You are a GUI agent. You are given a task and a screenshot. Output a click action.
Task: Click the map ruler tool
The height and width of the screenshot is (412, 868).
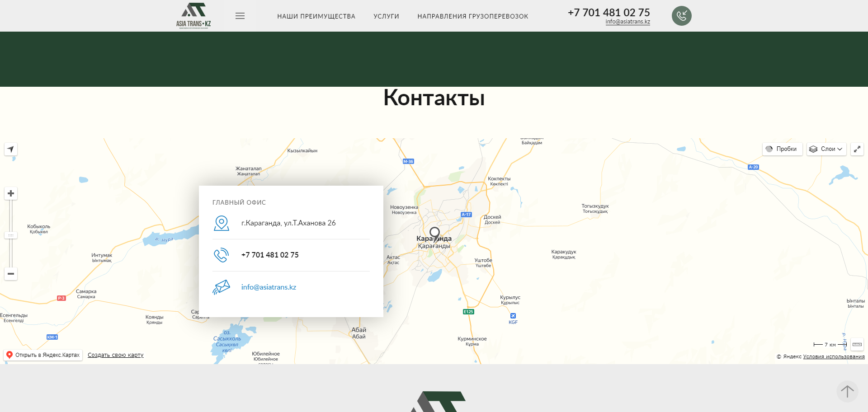[x=857, y=344]
